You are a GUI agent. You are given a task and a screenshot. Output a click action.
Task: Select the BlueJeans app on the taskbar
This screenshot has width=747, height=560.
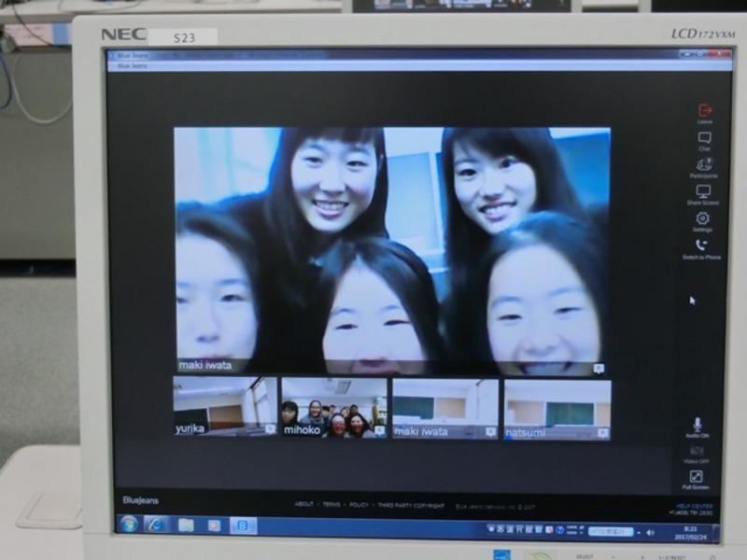(243, 525)
